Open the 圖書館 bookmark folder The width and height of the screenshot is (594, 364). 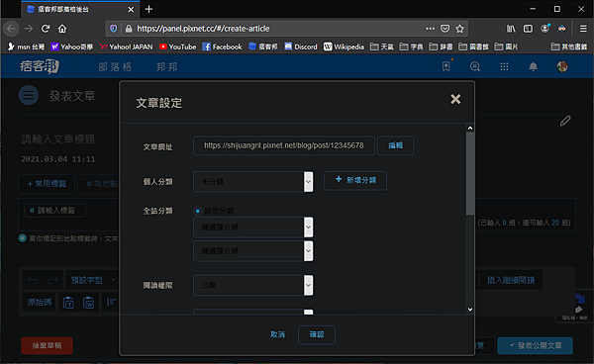pyautogui.click(x=474, y=46)
